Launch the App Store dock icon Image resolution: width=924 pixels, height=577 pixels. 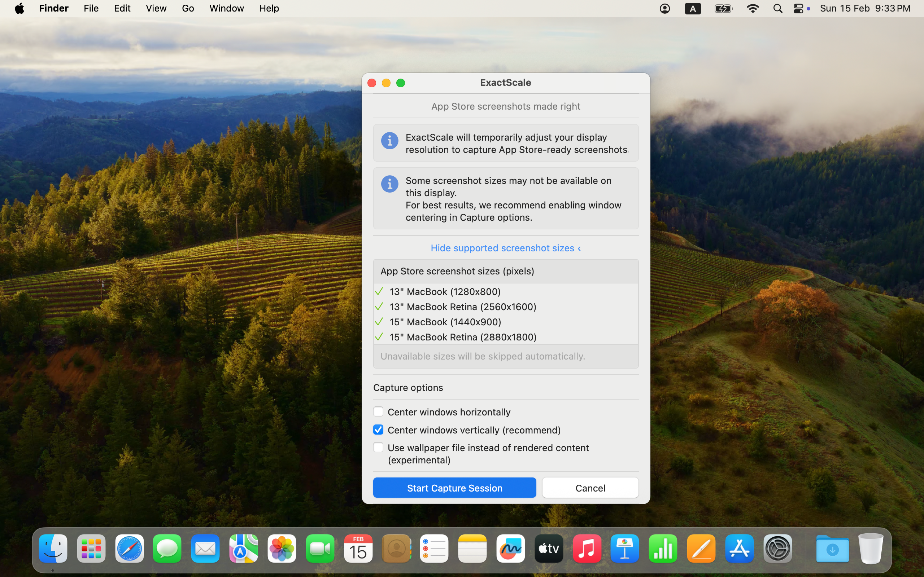tap(739, 549)
